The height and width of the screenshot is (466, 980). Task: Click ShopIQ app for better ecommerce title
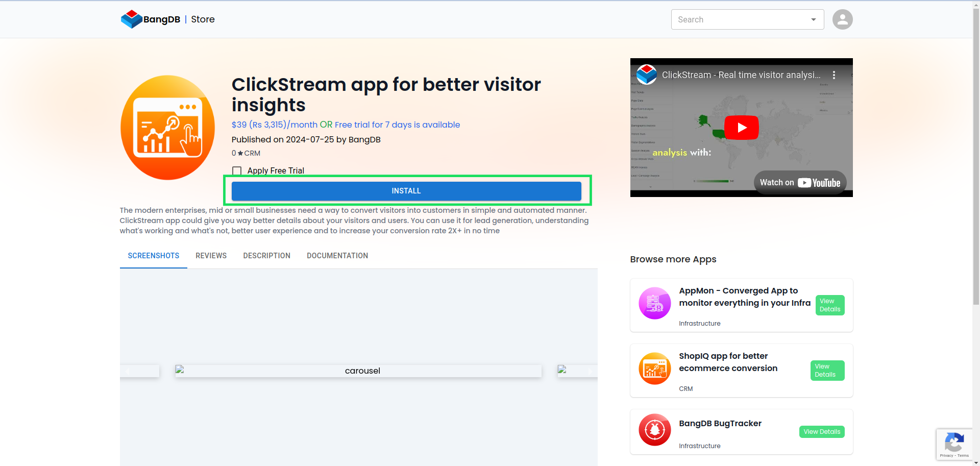pyautogui.click(x=728, y=362)
